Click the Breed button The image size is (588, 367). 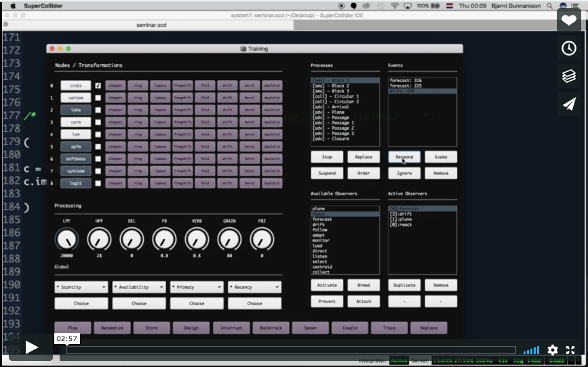pyautogui.click(x=364, y=285)
